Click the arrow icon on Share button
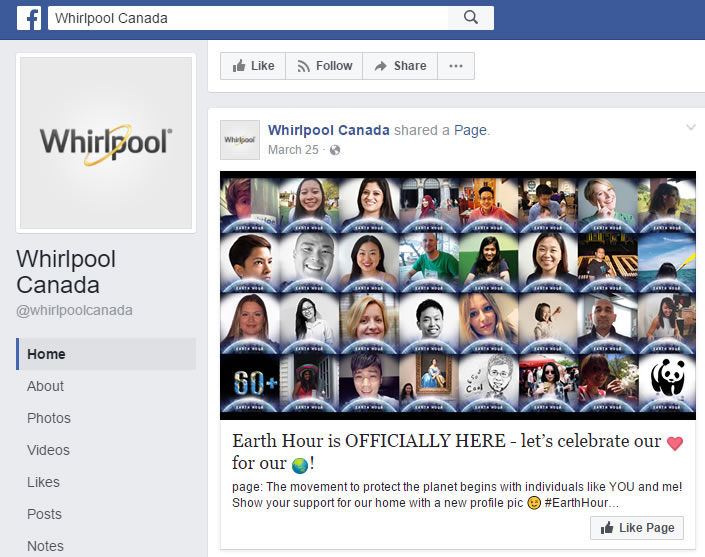Viewport: 705px width, 557px height. coord(381,66)
